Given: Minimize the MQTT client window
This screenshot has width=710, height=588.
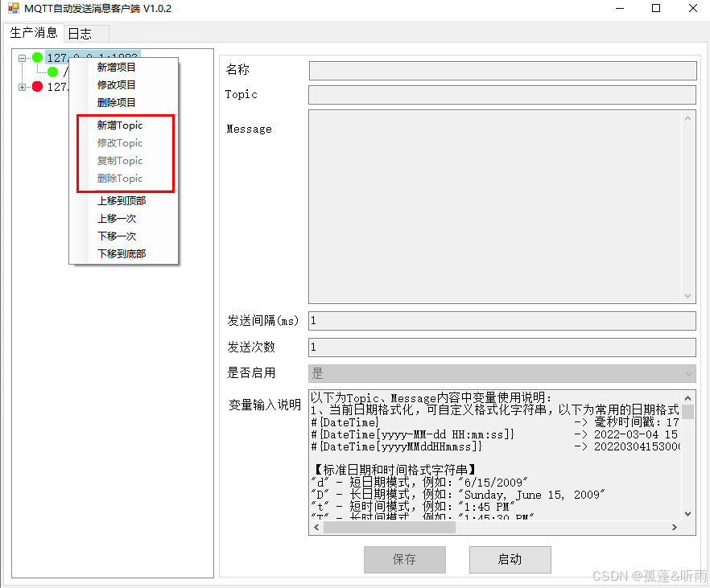Looking at the screenshot, I should coord(620,8).
